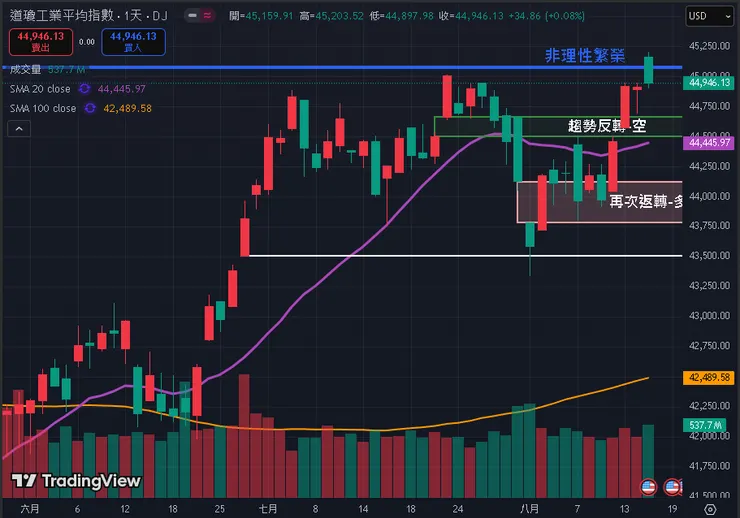Click the close value 44,946.13 in header
740x518 pixels.
[479, 16]
